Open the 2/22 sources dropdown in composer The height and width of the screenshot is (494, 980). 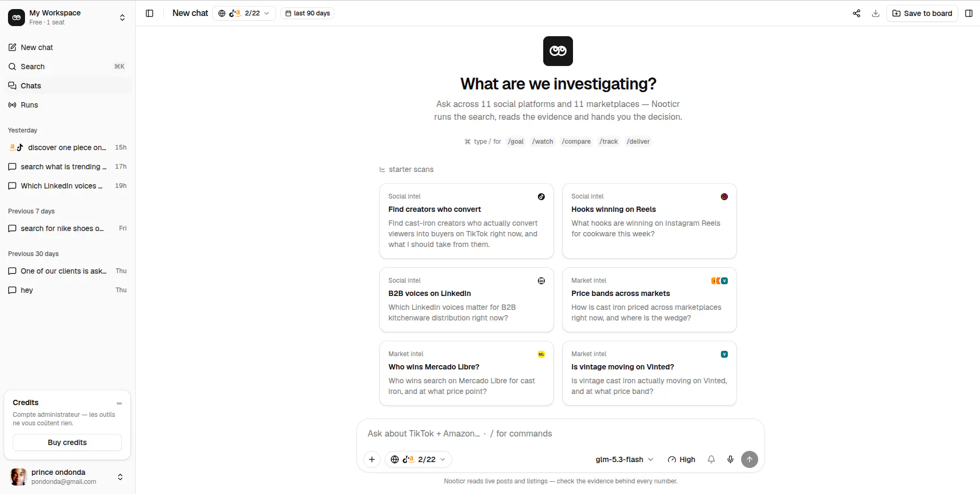point(418,459)
